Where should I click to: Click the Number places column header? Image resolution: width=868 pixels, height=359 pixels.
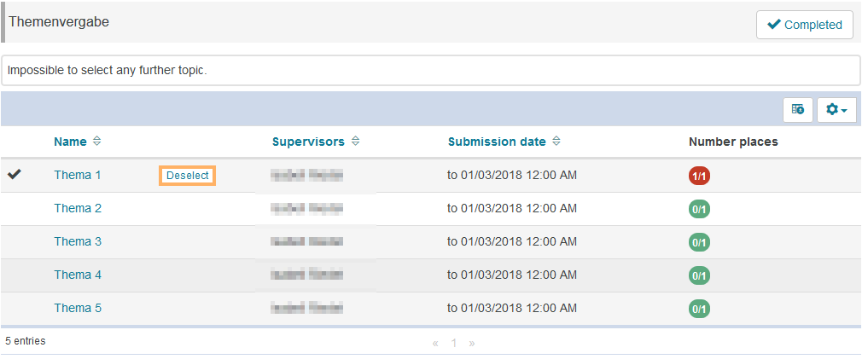733,142
